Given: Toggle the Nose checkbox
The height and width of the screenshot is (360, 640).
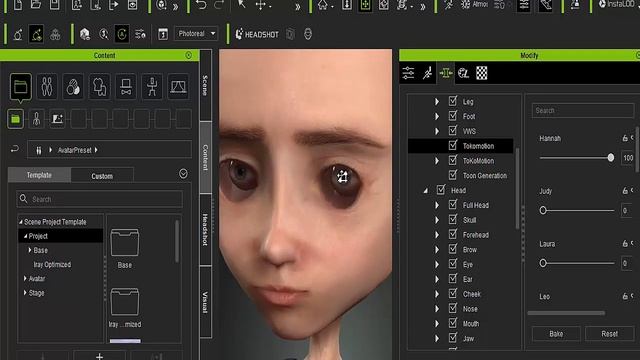Looking at the screenshot, I should tap(453, 308).
